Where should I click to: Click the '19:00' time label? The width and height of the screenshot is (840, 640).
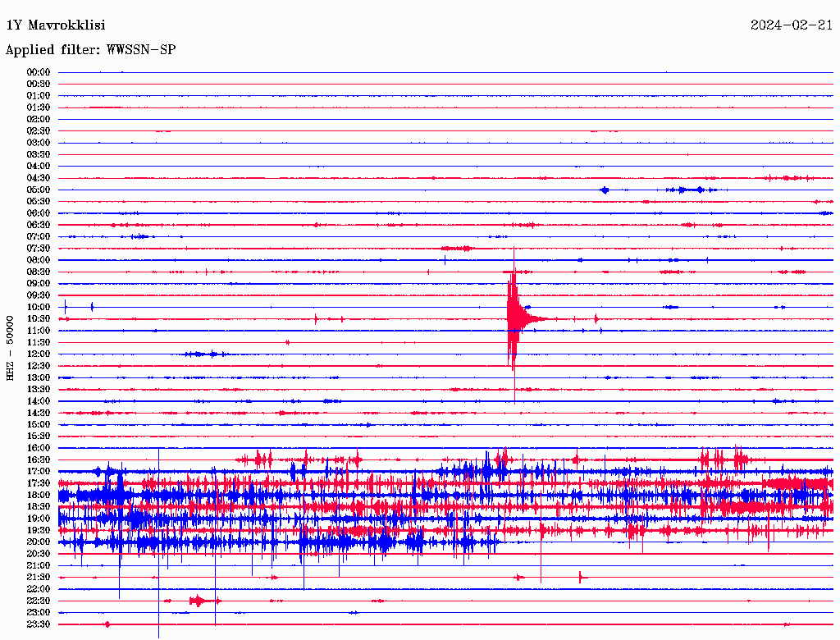38,519
